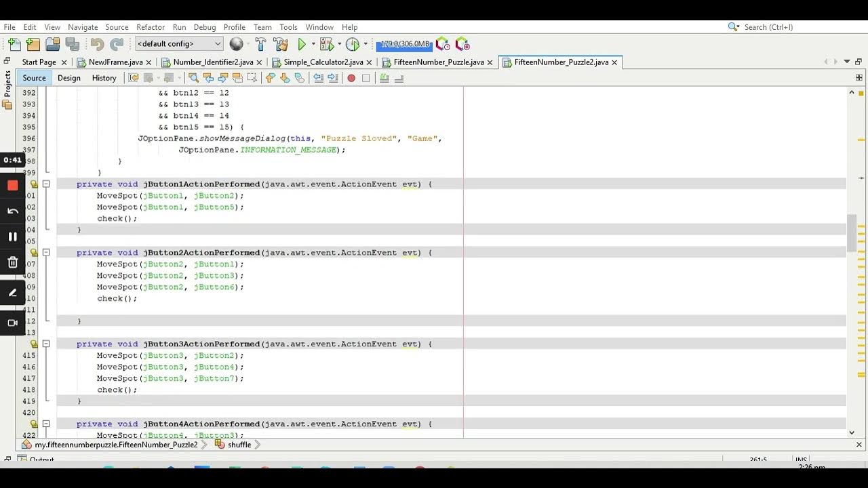Screen dimensions: 868x488
Task: Click the first profiler snapshot icon after memory bar
Action: [x=443, y=44]
